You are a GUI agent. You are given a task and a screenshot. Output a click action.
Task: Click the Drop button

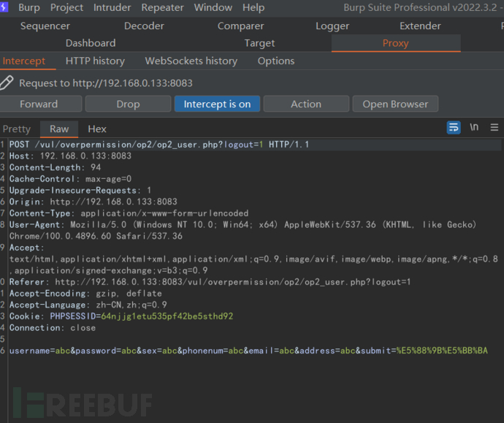(x=129, y=104)
